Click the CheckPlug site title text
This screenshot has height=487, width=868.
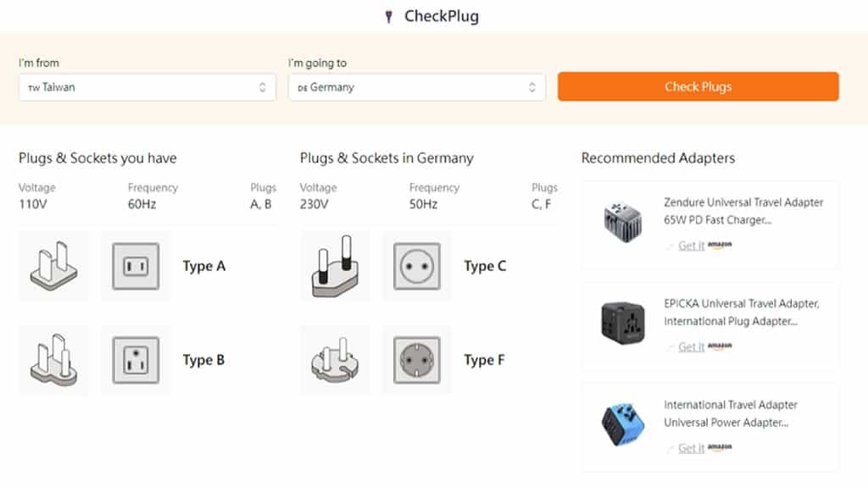pos(442,17)
